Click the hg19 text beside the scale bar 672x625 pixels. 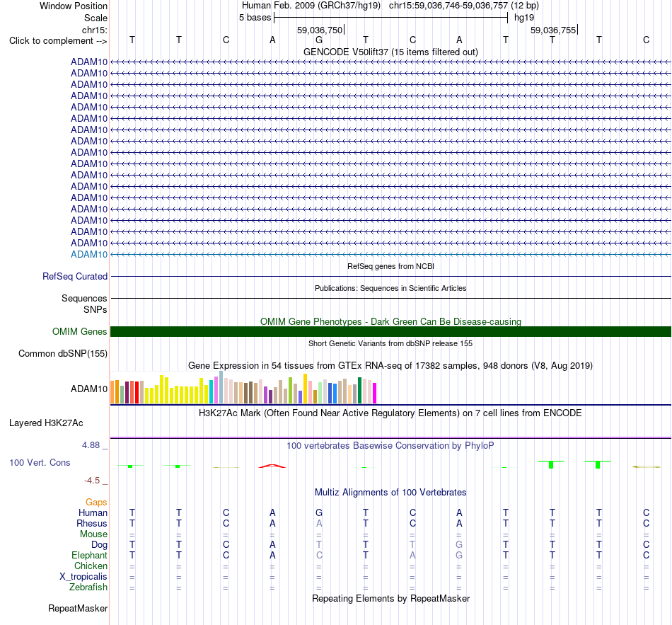524,18
